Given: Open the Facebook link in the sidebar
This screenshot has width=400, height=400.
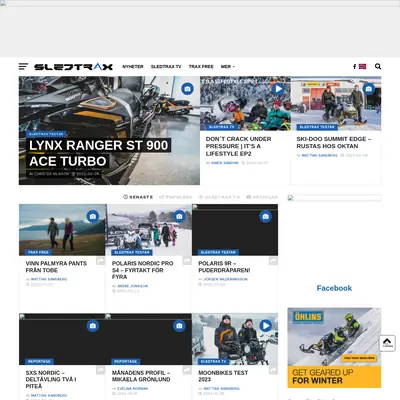Looking at the screenshot, I should coord(334,288).
